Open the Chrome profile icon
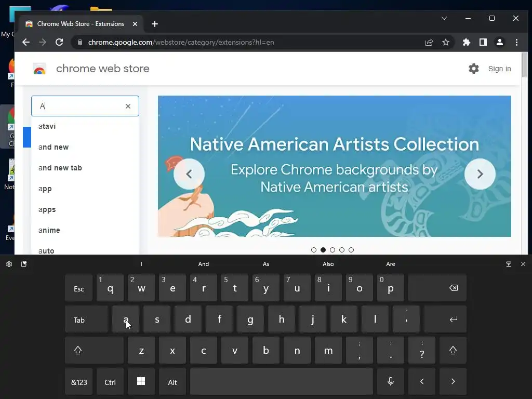The height and width of the screenshot is (399, 532). pos(500,42)
